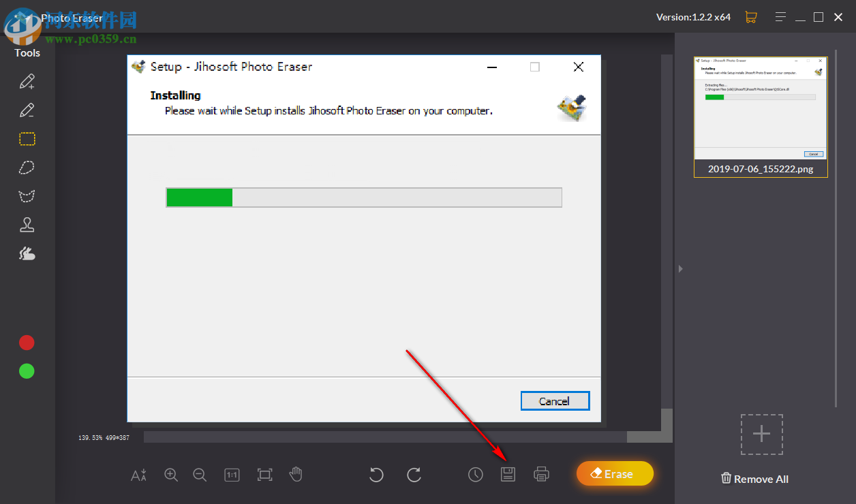
Task: Activate the hand pan tool
Action: 296,475
